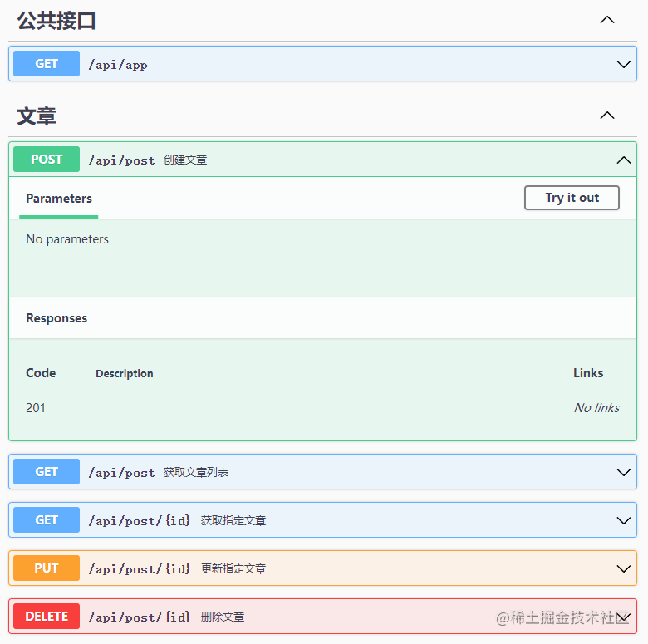Click the /api/post/{id} path next to 删除文章
Image resolution: width=648 pixels, height=644 pixels.
coord(140,617)
